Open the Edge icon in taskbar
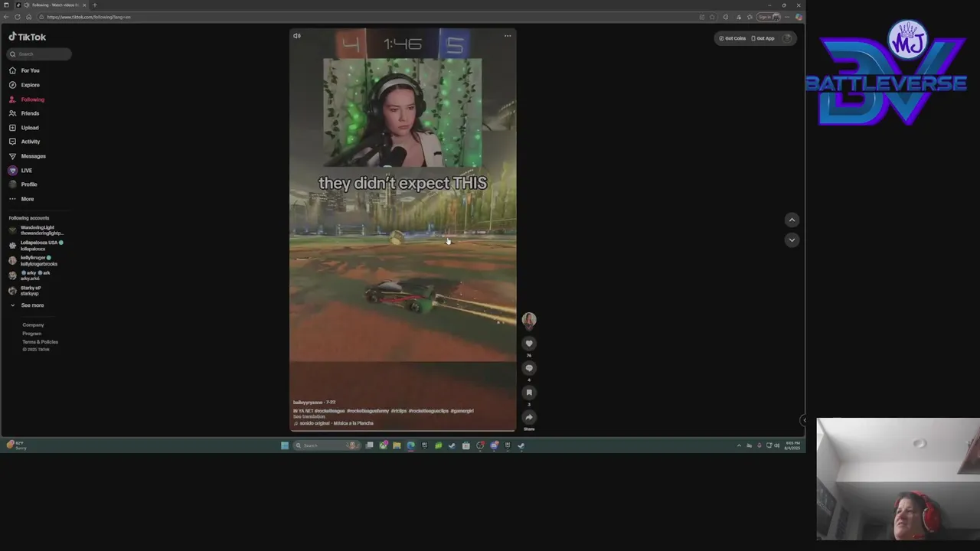This screenshot has width=980, height=551. (410, 445)
